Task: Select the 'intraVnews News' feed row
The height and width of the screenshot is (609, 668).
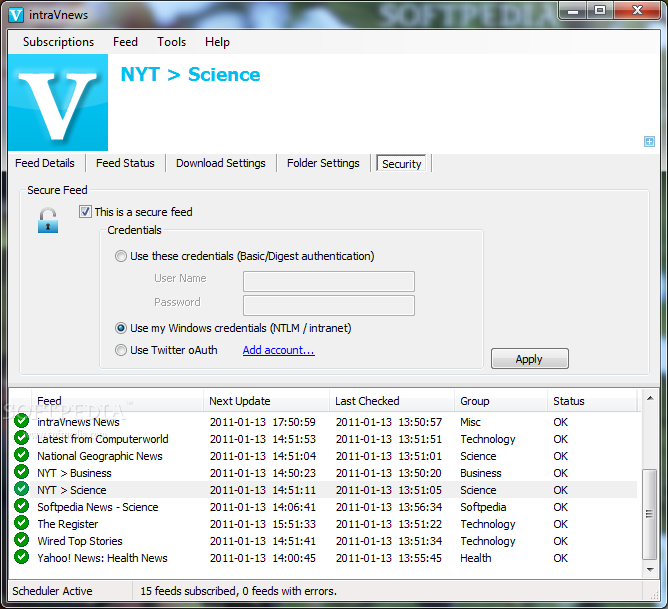Action: pos(324,422)
